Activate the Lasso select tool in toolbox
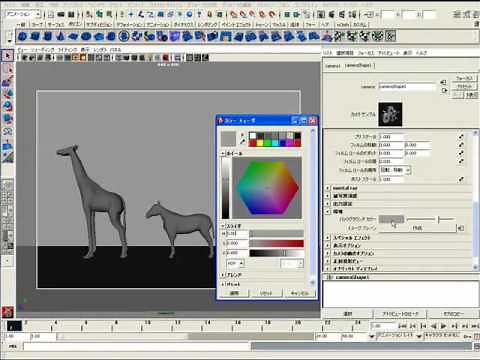Viewport: 480px width, 360px height. click(7, 70)
